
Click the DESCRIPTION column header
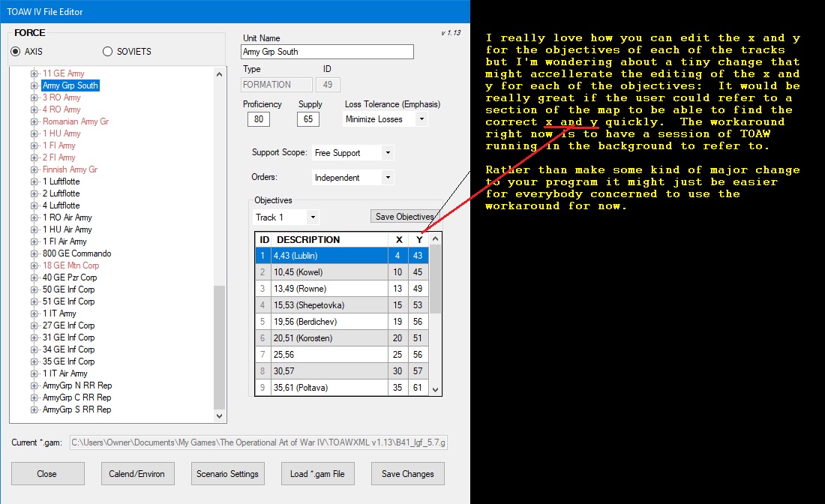tap(329, 240)
